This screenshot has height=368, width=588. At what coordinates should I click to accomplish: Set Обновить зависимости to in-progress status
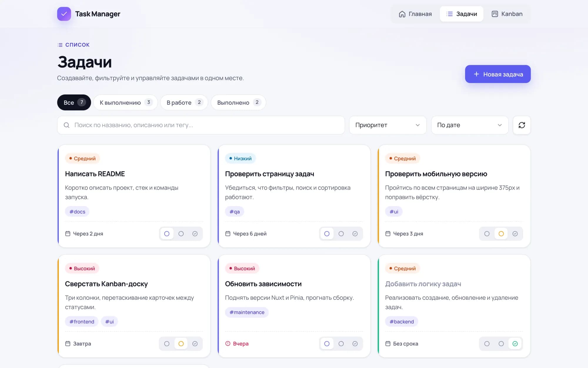tap(341, 344)
